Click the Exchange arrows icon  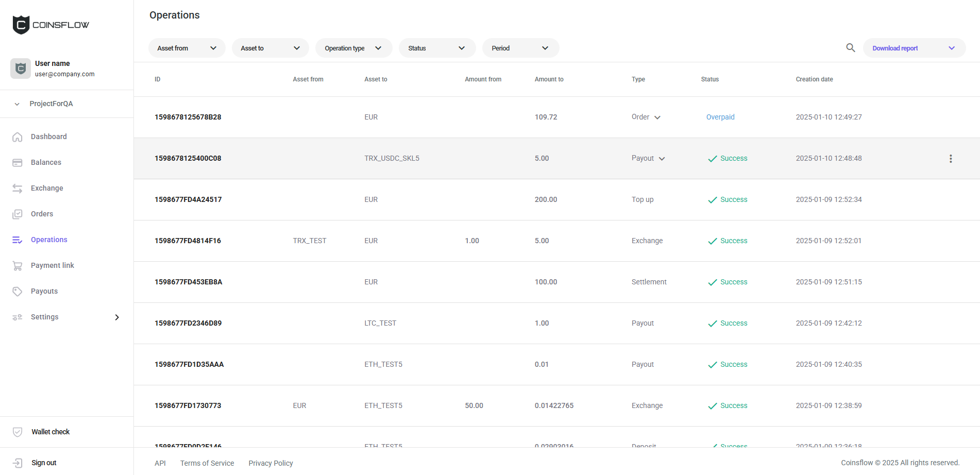[x=18, y=189]
